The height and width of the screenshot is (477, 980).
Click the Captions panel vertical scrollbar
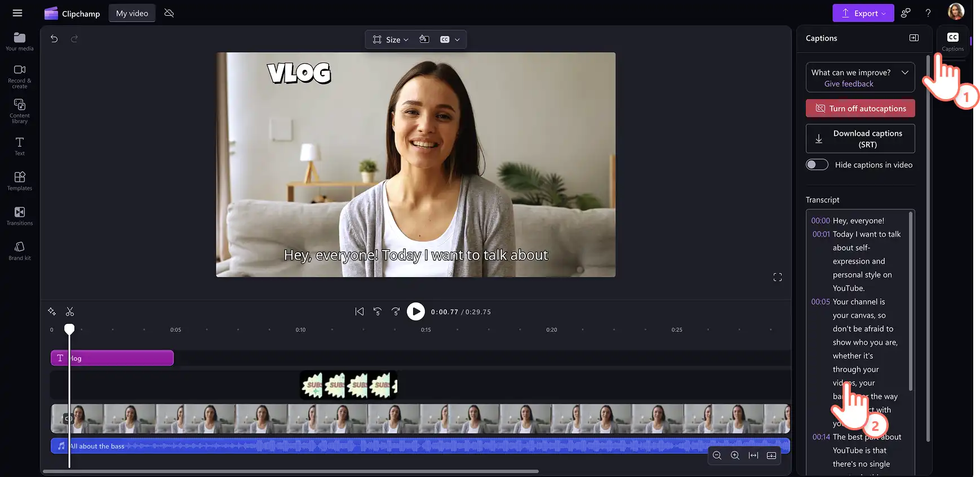click(x=928, y=248)
